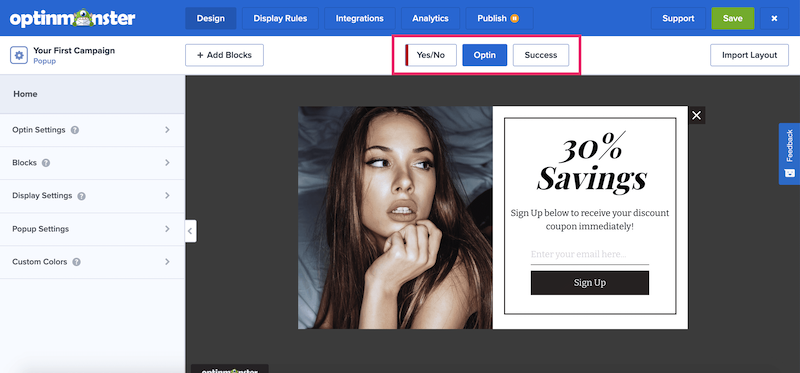Click Add Blocks button
This screenshot has height=373, width=800.
click(224, 55)
